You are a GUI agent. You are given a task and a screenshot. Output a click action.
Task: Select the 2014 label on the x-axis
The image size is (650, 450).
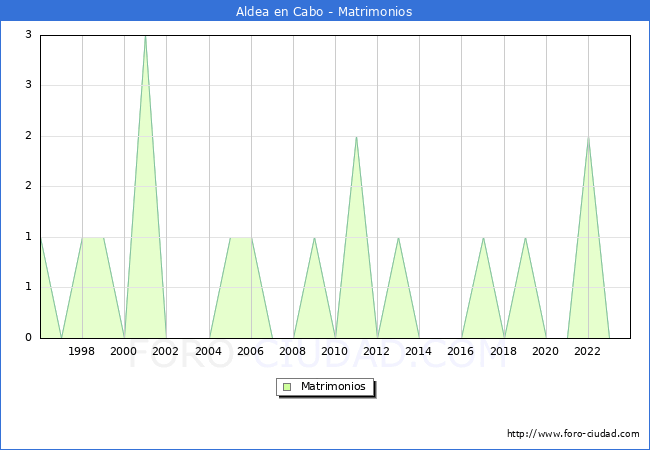coord(419,351)
